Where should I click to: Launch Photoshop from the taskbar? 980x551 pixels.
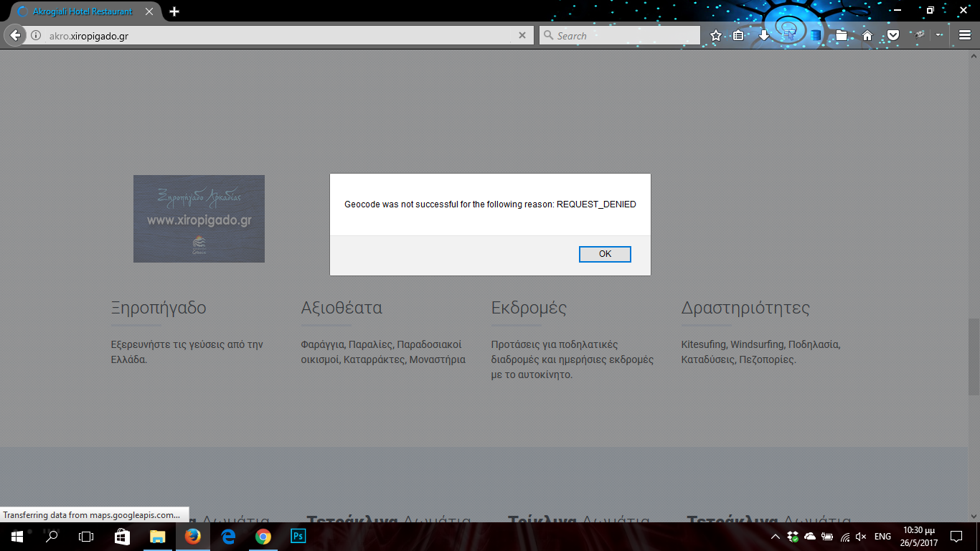coord(298,536)
